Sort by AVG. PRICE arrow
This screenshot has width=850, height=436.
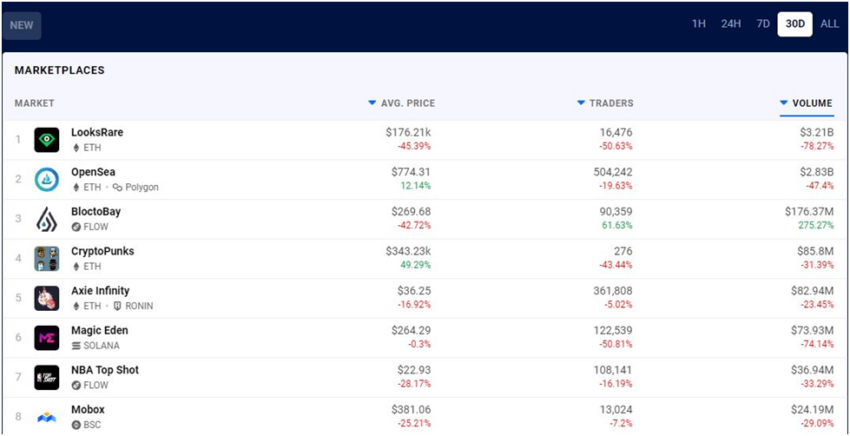pos(372,102)
